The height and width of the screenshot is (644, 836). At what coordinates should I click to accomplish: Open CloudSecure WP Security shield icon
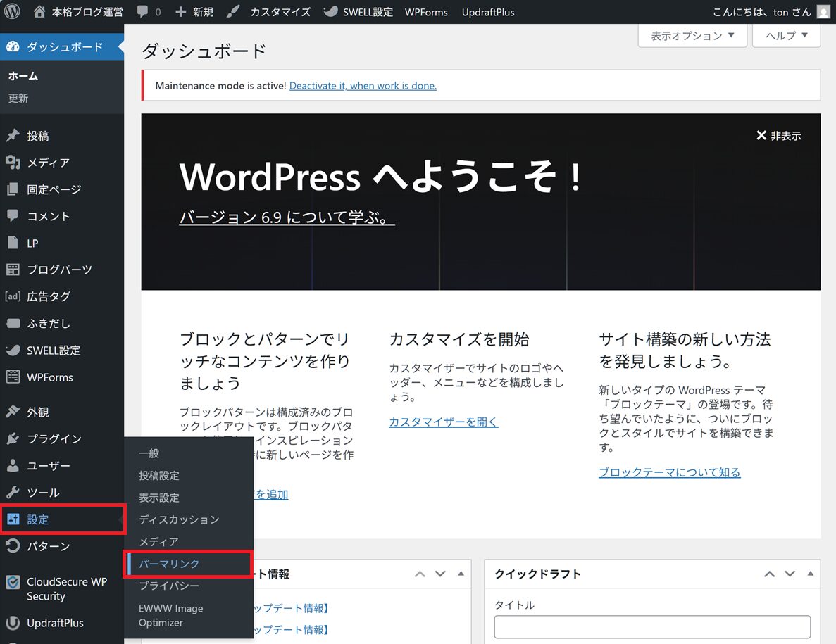(13, 582)
